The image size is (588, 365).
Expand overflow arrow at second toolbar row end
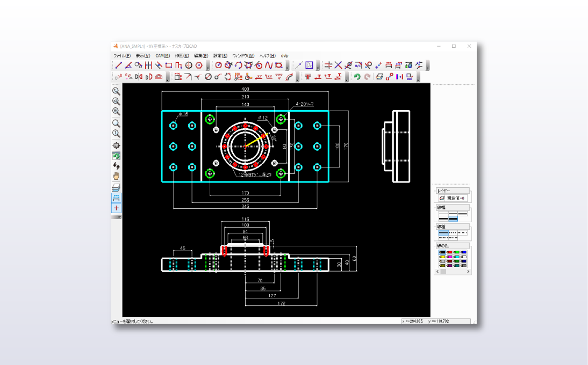(418, 77)
